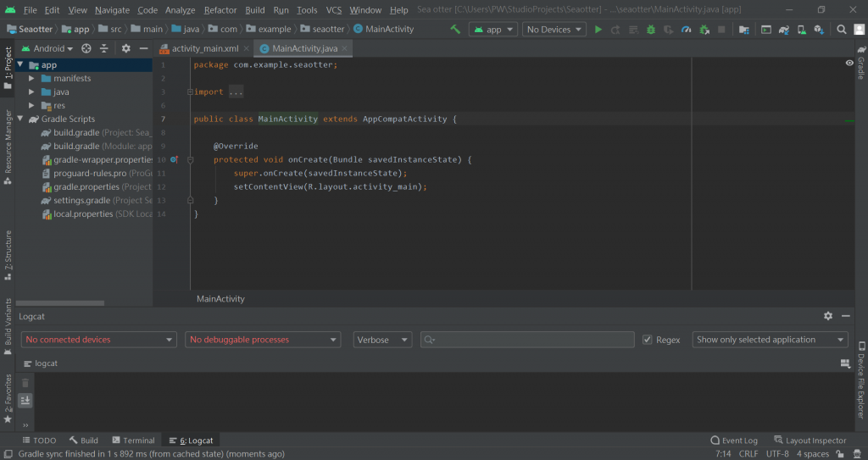Switch to the activity_main.xml editor tab
Viewport: 868px width, 460px height.
204,48
